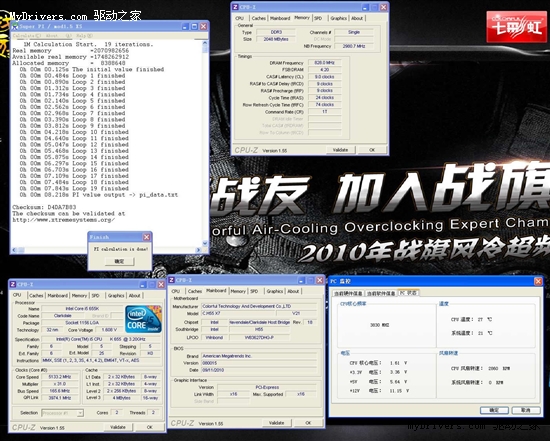Open About tab in processor CPU-Z window
This screenshot has height=441, width=550.
(134, 296)
